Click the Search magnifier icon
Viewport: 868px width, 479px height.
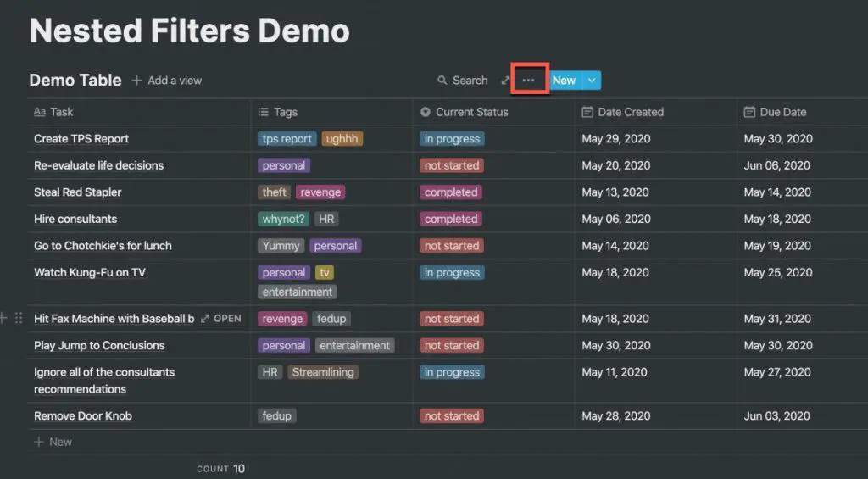[x=442, y=81]
